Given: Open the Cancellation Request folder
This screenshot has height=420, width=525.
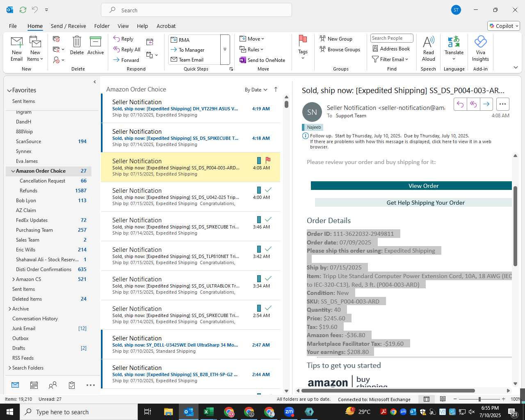Looking at the screenshot, I should (48, 181).
